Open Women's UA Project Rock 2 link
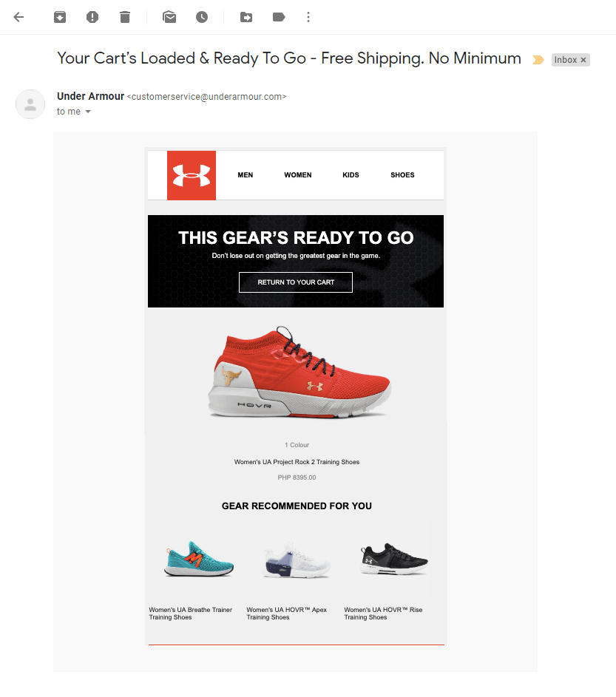The height and width of the screenshot is (697, 616). click(297, 462)
